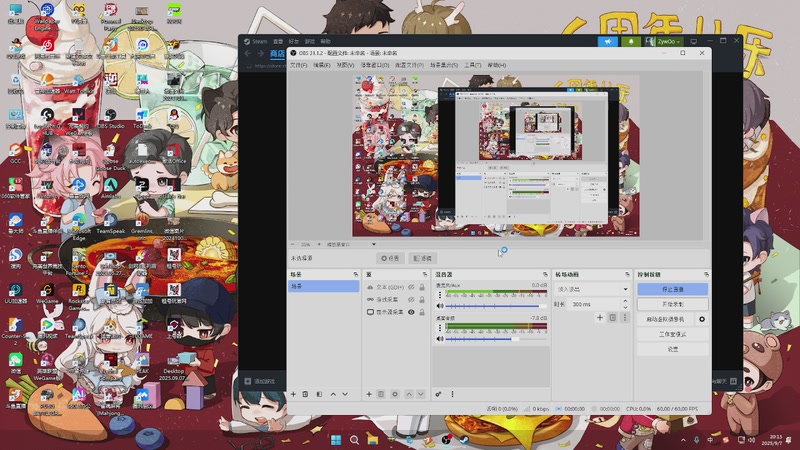This screenshot has width=800, height=450.
Task: Mute the Desktop Audio speaker icon
Action: point(440,339)
